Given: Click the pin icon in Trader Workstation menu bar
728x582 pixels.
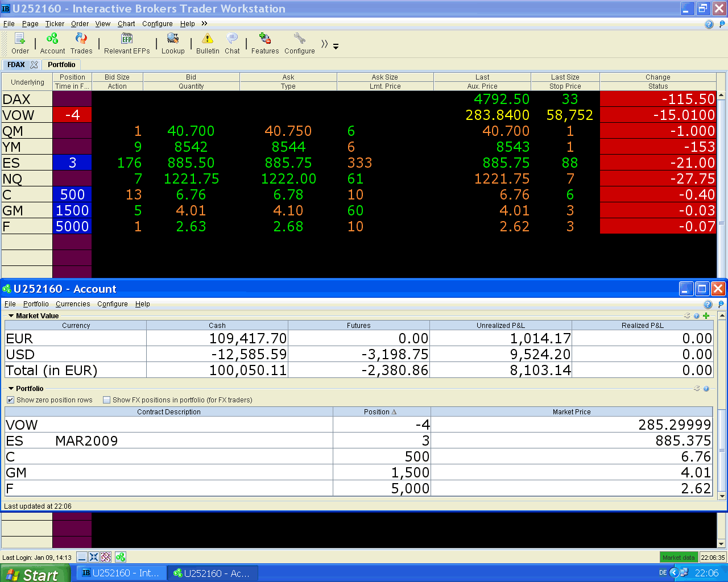Looking at the screenshot, I should (x=722, y=24).
